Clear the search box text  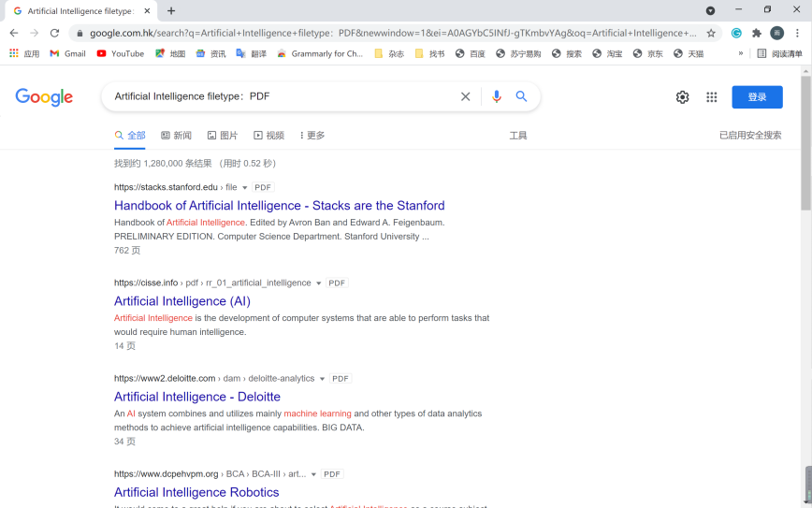466,96
